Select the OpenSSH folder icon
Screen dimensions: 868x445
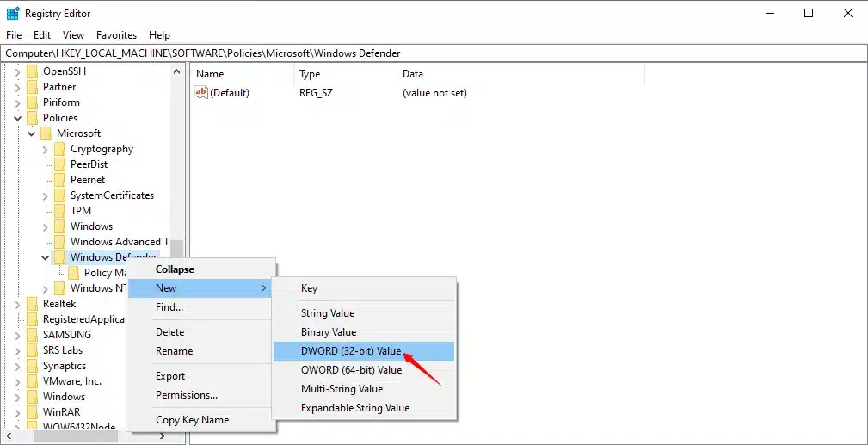click(33, 71)
